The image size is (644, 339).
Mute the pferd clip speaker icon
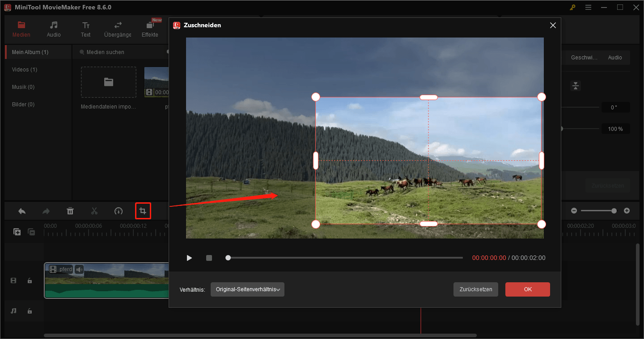(x=79, y=269)
